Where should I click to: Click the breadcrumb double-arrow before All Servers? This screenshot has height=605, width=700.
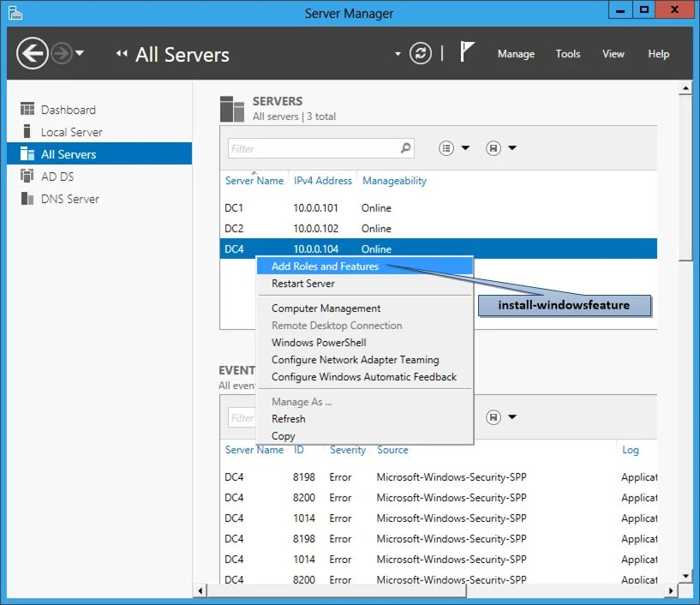coord(122,54)
